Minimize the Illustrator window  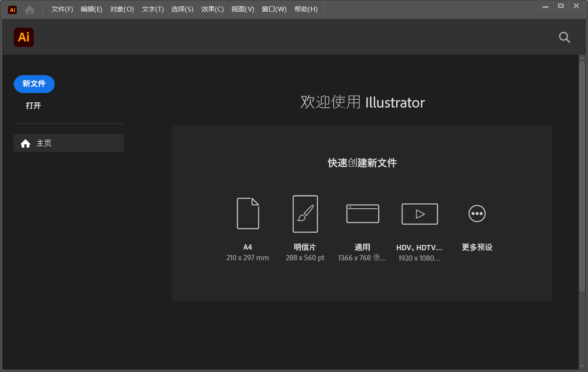pos(546,6)
